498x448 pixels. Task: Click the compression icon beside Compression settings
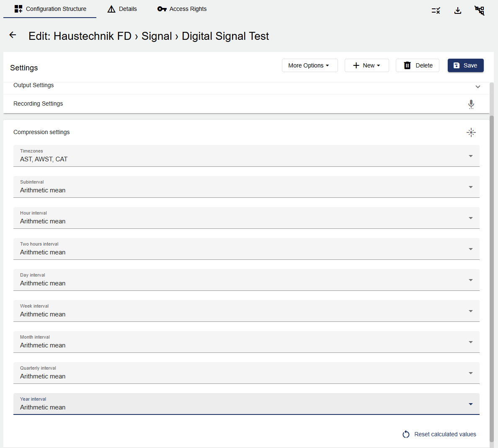pos(471,132)
